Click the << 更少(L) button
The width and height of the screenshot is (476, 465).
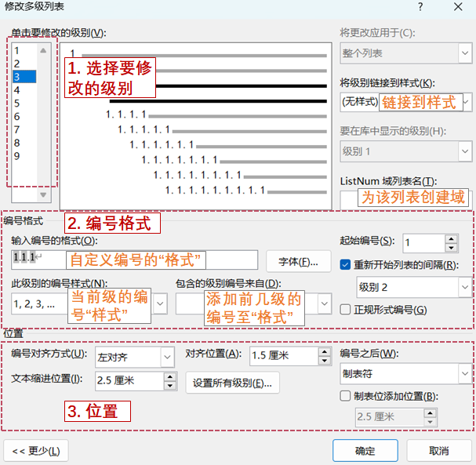pyautogui.click(x=36, y=451)
